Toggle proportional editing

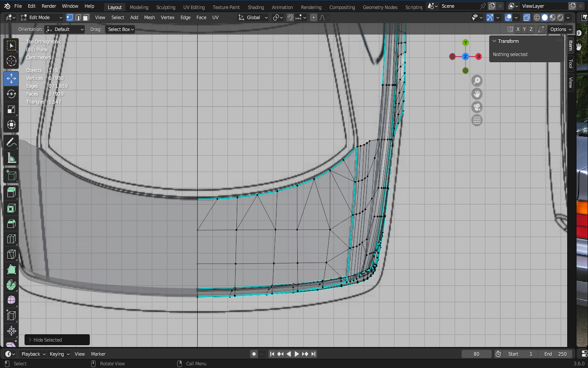314,18
